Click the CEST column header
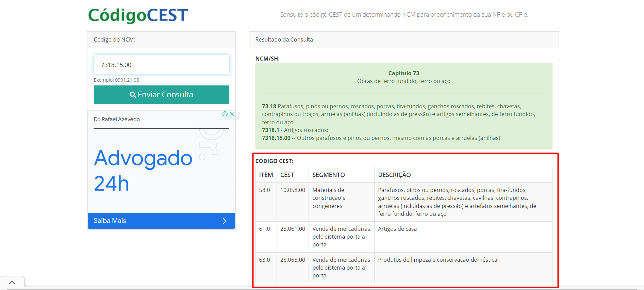 (x=287, y=175)
